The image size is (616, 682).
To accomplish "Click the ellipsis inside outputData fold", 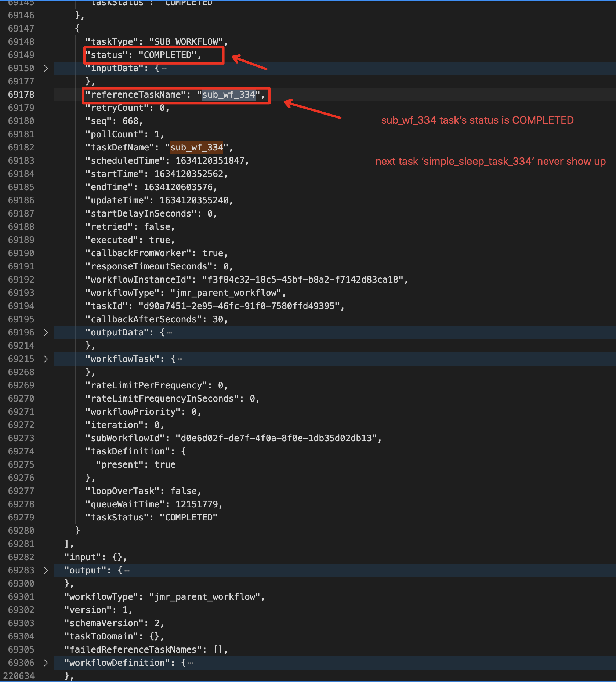I will click(169, 333).
